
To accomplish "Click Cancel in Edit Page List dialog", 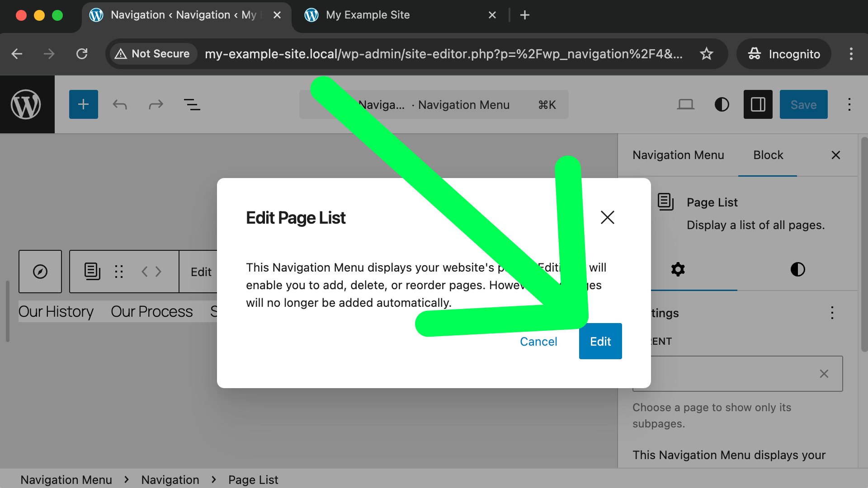I will click(538, 342).
